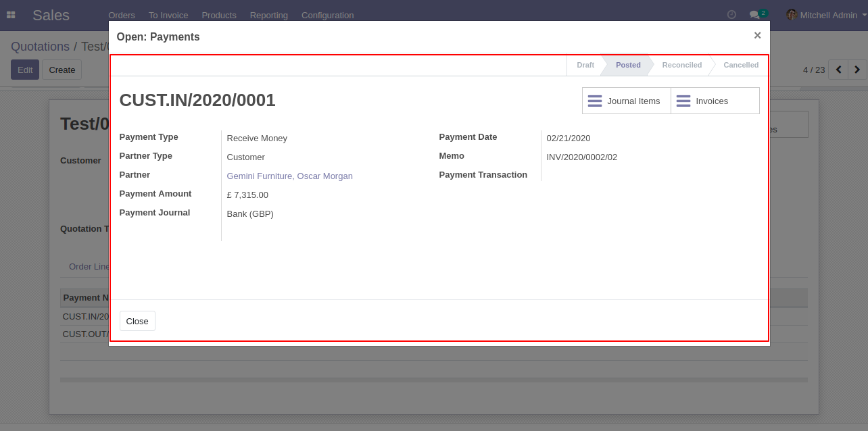The image size is (868, 431).
Task: Open the apps grid menu icon
Action: coord(11,15)
